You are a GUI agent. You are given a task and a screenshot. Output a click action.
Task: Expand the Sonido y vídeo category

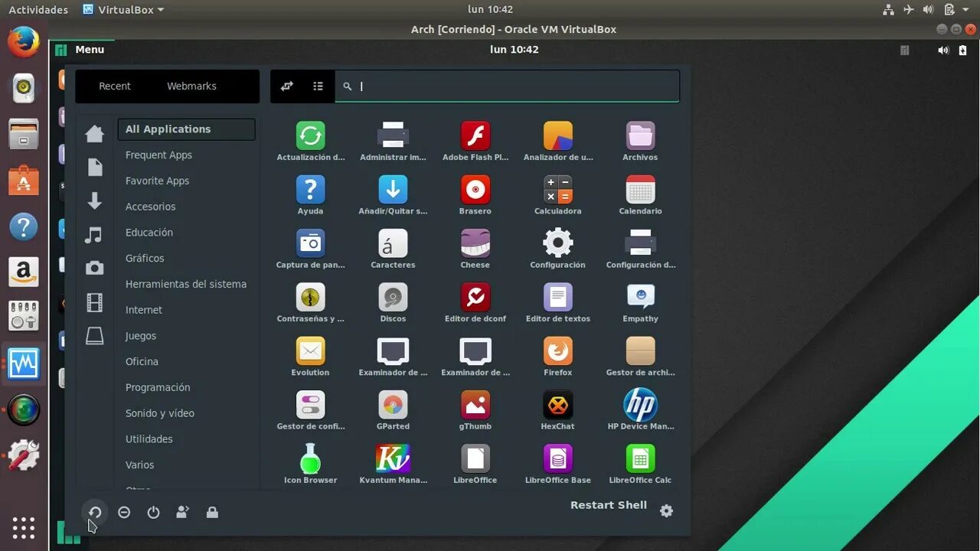tap(160, 412)
